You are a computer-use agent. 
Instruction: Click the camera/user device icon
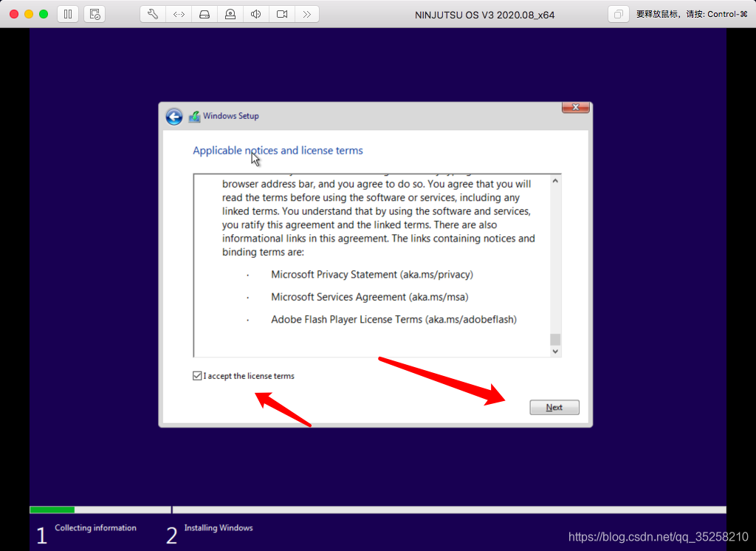point(230,15)
